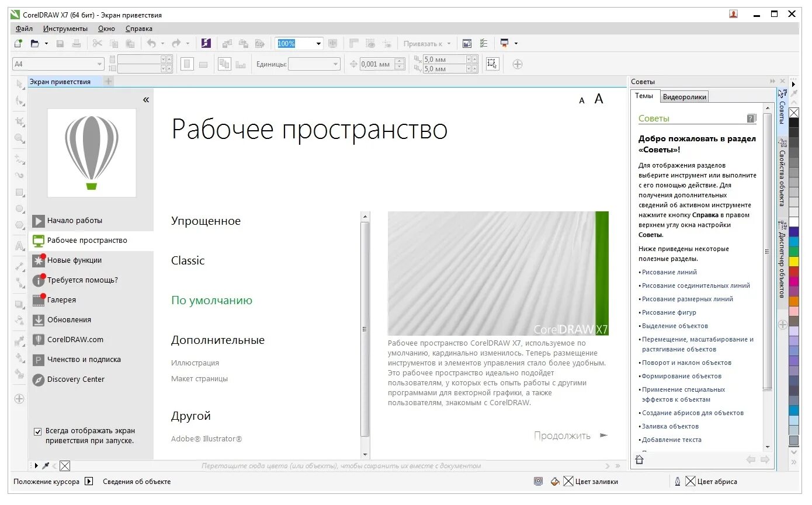Collapse welcome sidebar with double chevron
The height and width of the screenshot is (505, 812).
pyautogui.click(x=146, y=100)
